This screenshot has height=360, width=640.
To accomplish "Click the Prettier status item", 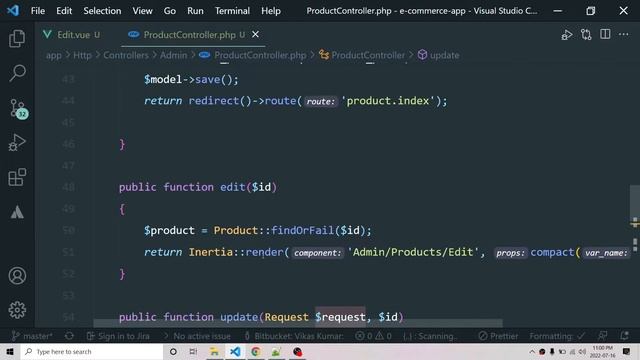I will click(x=498, y=336).
